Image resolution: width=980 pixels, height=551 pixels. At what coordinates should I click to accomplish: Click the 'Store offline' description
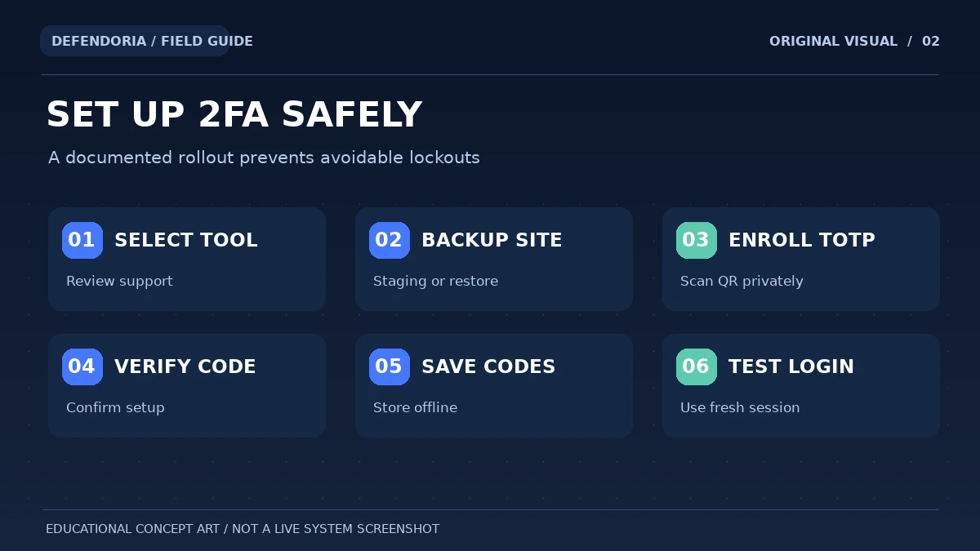click(415, 407)
